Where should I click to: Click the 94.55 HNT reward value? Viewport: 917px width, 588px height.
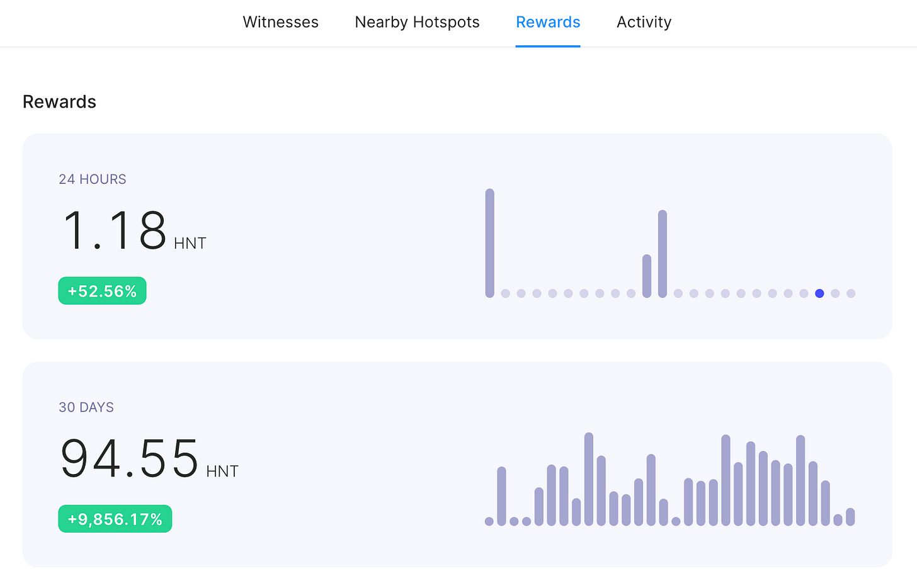pos(149,458)
